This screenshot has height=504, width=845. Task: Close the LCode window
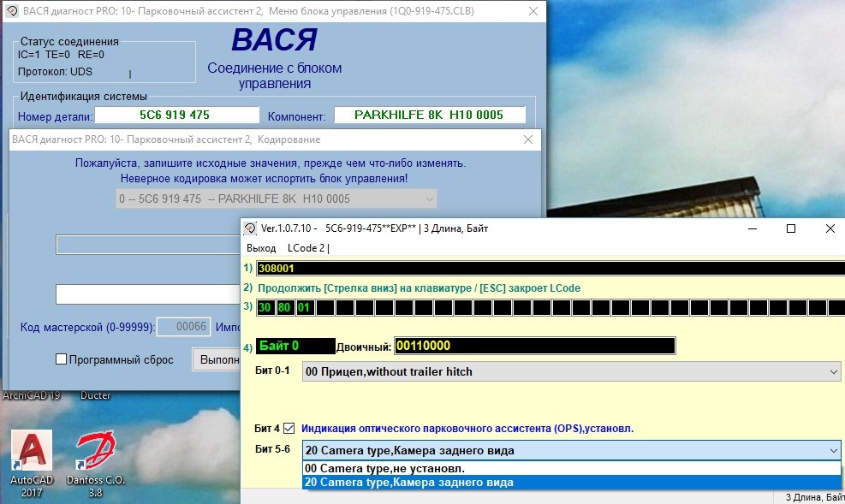[830, 228]
